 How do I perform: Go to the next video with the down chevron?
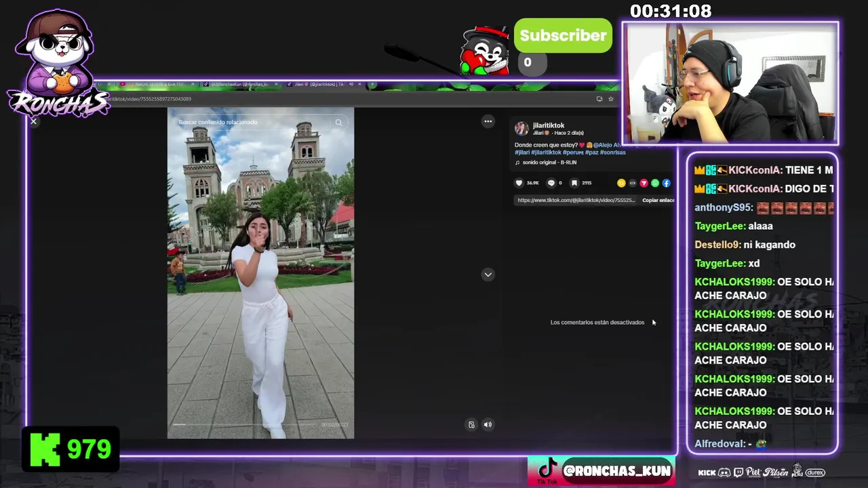(488, 274)
